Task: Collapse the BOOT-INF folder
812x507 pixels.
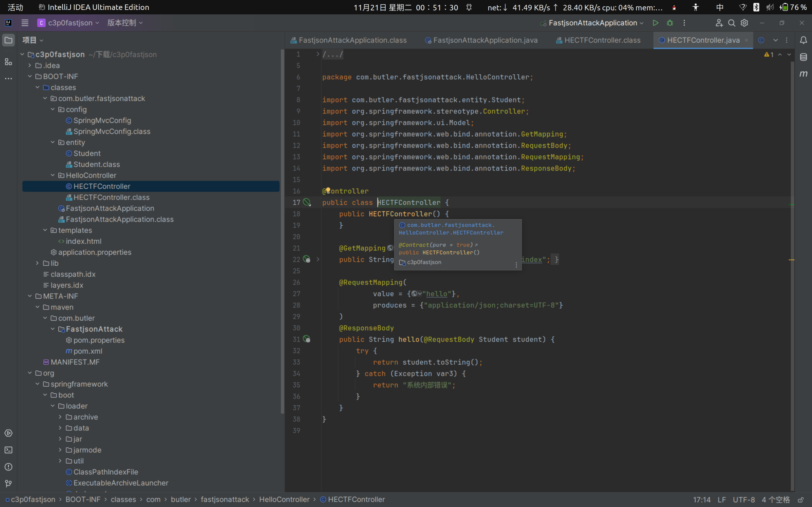Action: point(30,76)
